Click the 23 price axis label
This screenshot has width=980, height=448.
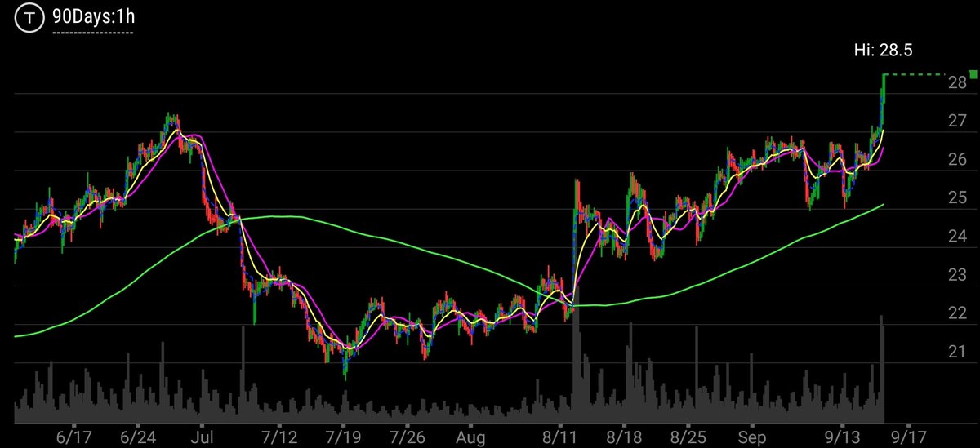[958, 276]
